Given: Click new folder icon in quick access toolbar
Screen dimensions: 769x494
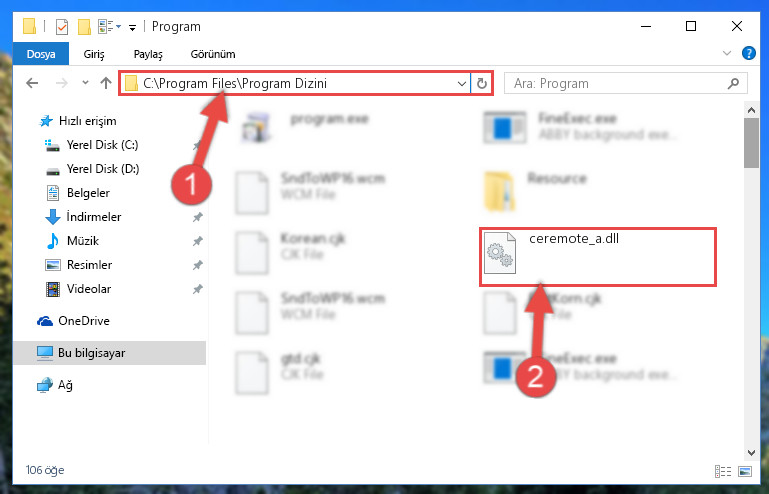Looking at the screenshot, I should tap(84, 26).
